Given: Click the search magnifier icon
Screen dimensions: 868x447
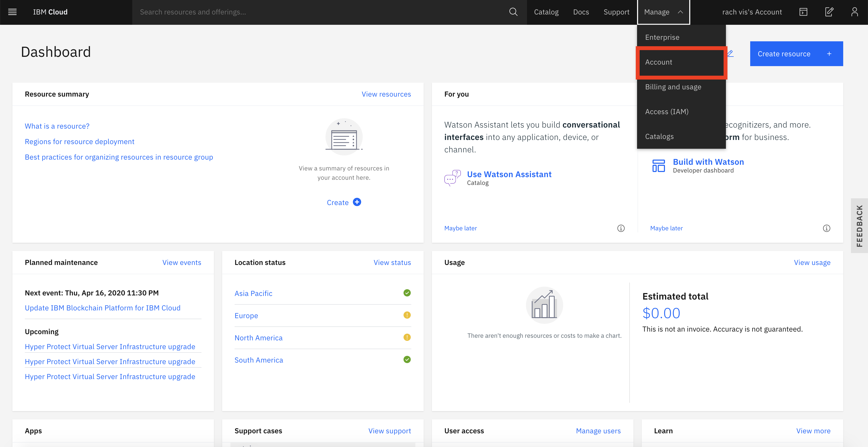Looking at the screenshot, I should point(513,12).
